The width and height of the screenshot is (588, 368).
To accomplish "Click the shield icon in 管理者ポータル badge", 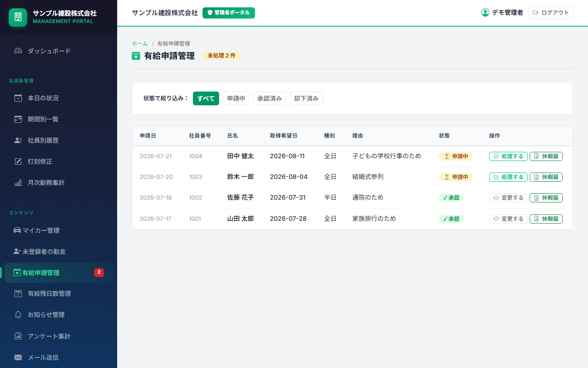I will click(x=210, y=13).
